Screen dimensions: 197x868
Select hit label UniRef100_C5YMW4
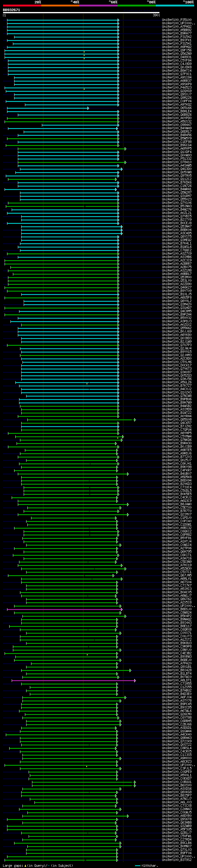[x=177, y=436]
